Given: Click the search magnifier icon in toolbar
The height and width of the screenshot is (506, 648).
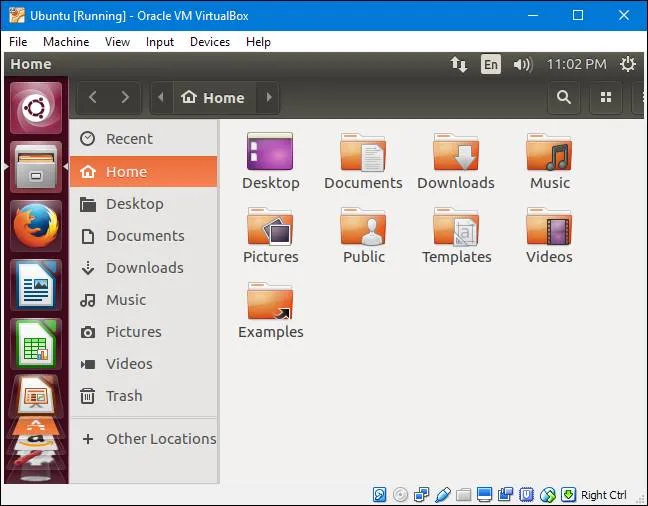Looking at the screenshot, I should (x=564, y=97).
